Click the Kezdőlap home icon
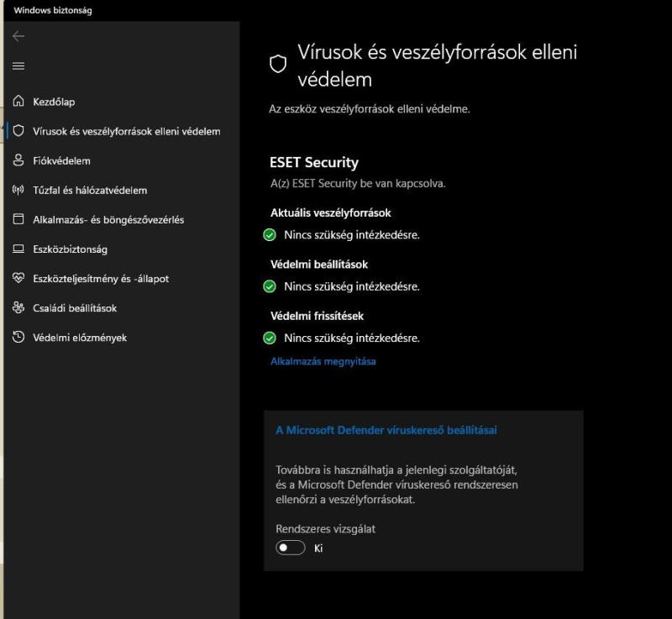The height and width of the screenshot is (619, 672). tap(18, 101)
